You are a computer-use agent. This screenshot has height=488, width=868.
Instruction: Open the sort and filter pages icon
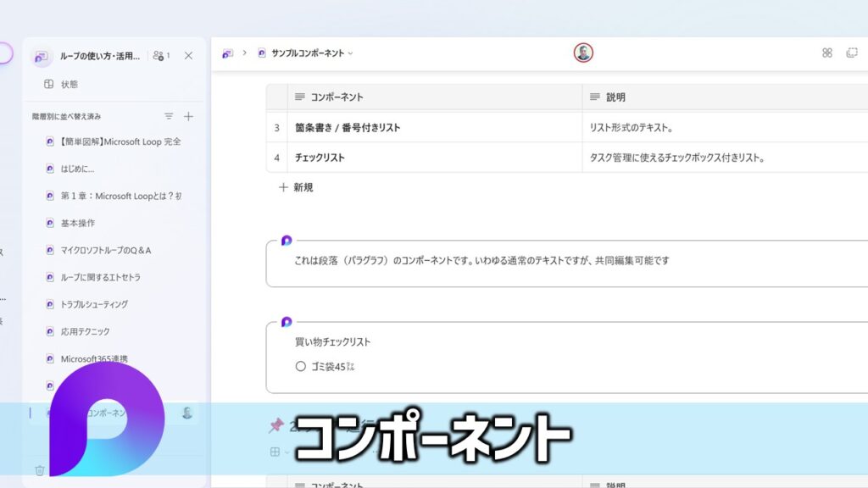click(169, 116)
